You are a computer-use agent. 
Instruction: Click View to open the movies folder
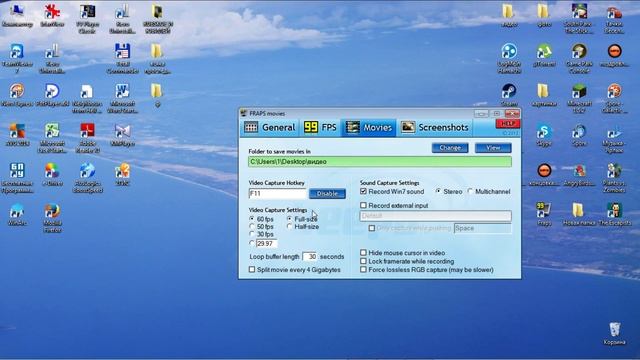click(x=493, y=148)
